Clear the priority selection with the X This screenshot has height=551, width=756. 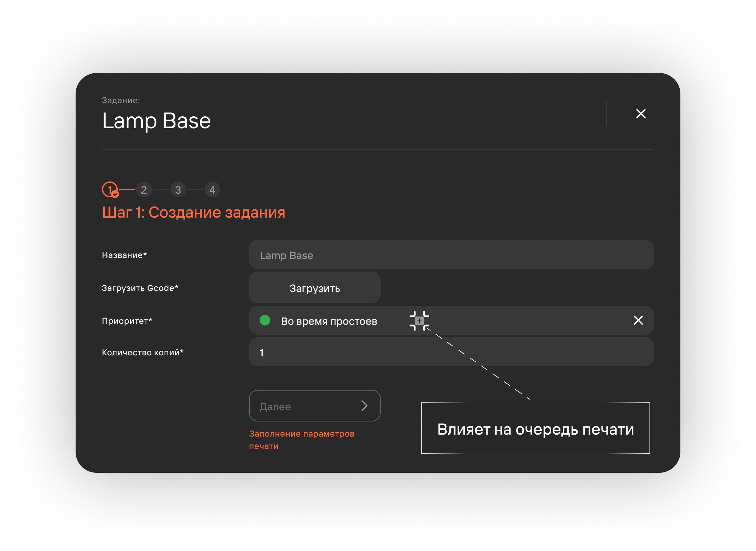click(638, 320)
